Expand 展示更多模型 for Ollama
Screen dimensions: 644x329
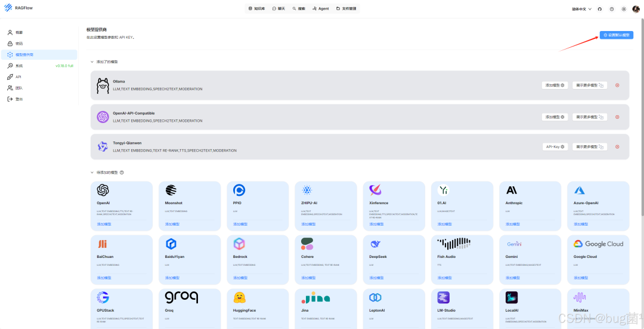(x=589, y=85)
